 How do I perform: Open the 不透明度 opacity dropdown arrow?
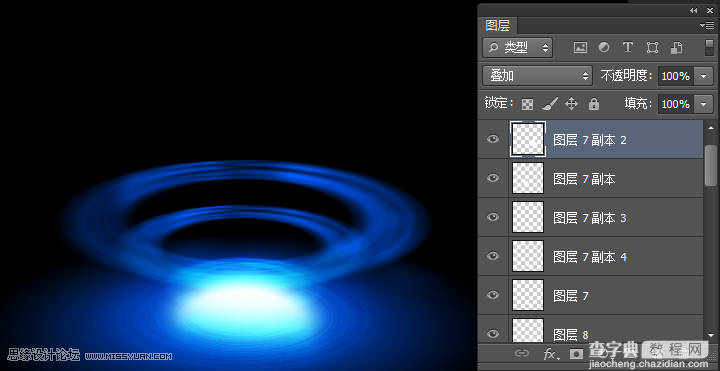(x=704, y=76)
